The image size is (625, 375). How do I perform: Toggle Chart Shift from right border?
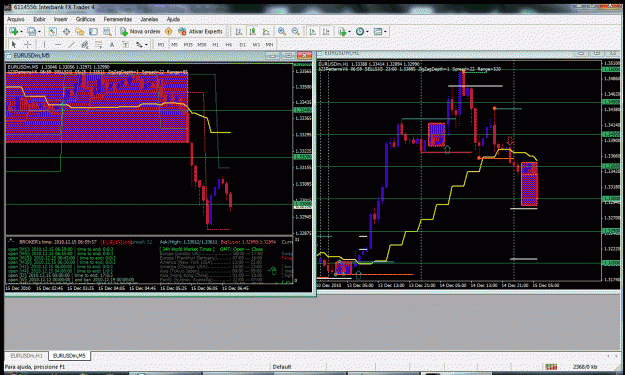pos(326,31)
